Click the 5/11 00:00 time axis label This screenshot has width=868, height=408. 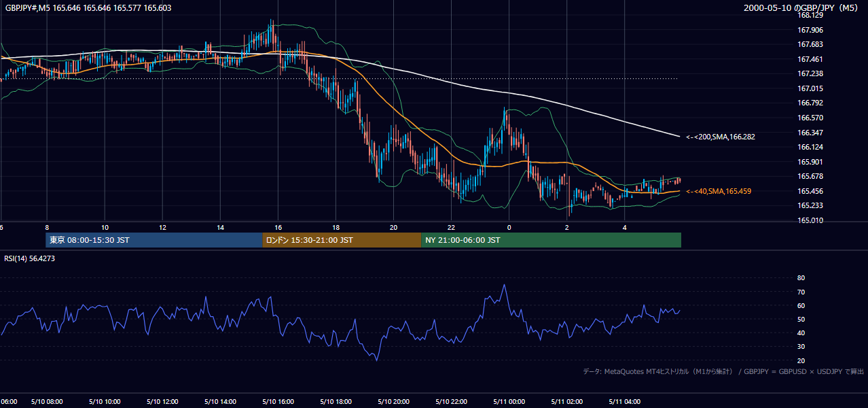[x=509, y=402]
